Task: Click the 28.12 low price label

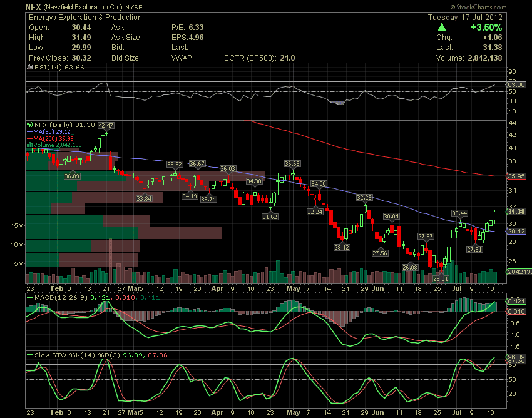Action: coord(342,247)
